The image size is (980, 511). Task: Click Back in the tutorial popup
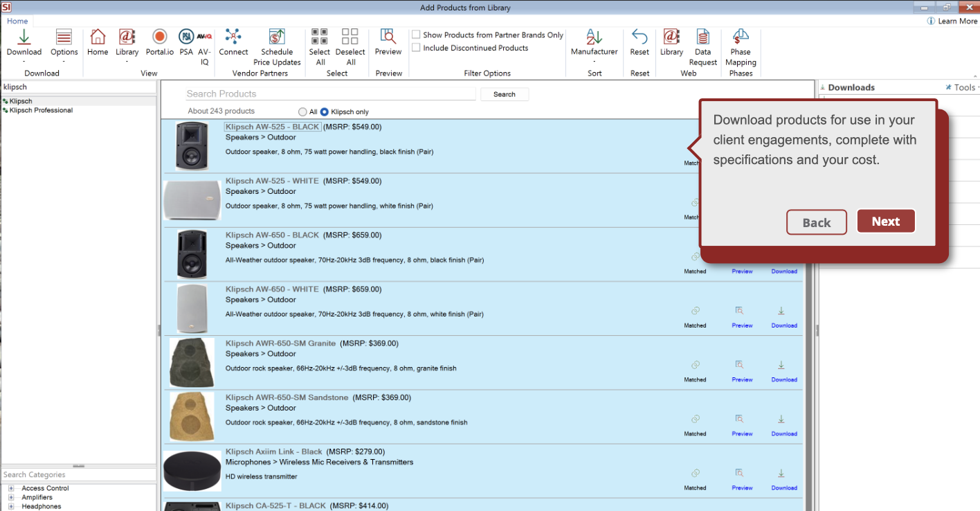click(x=817, y=222)
